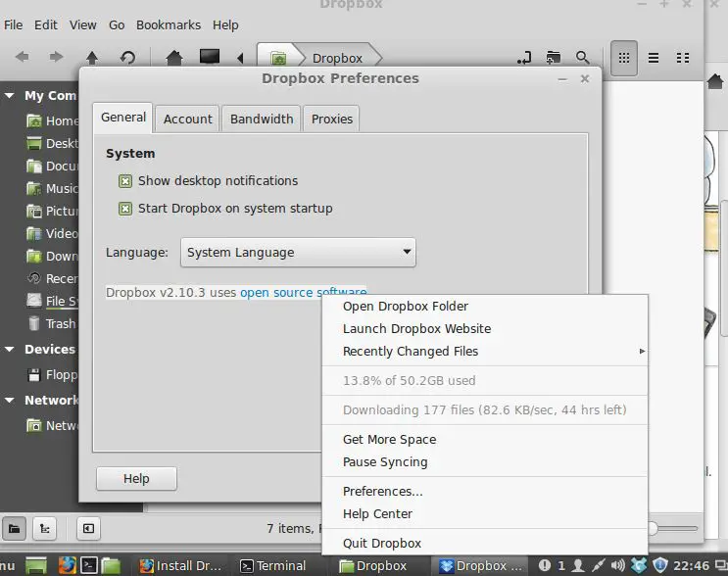The width and height of the screenshot is (728, 576).
Task: Go to the home folder via toolbar icon
Action: click(x=174, y=58)
